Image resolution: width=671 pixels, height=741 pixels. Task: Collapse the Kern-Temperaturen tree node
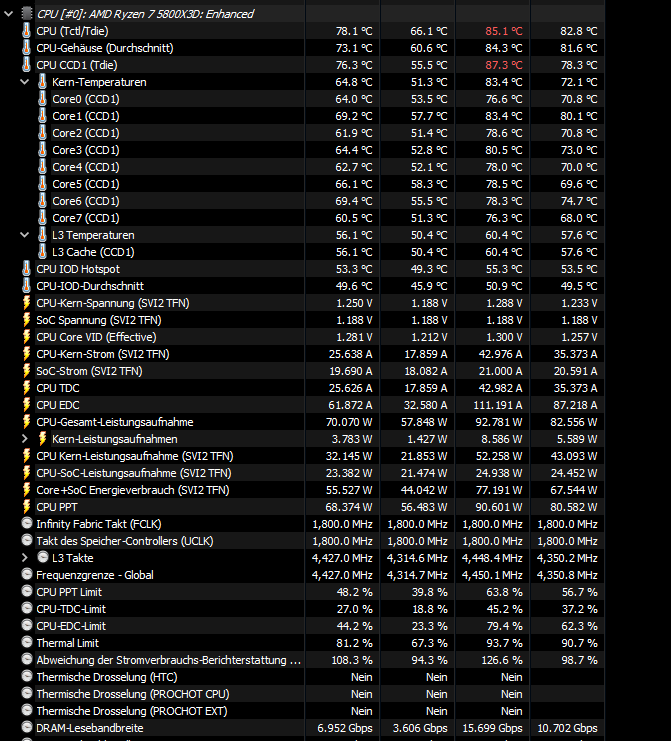pyautogui.click(x=25, y=82)
